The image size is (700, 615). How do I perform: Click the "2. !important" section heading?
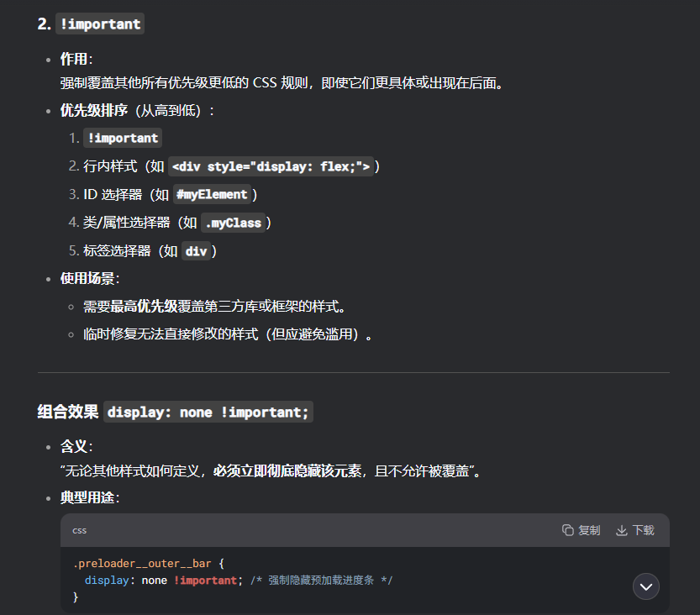(91, 24)
